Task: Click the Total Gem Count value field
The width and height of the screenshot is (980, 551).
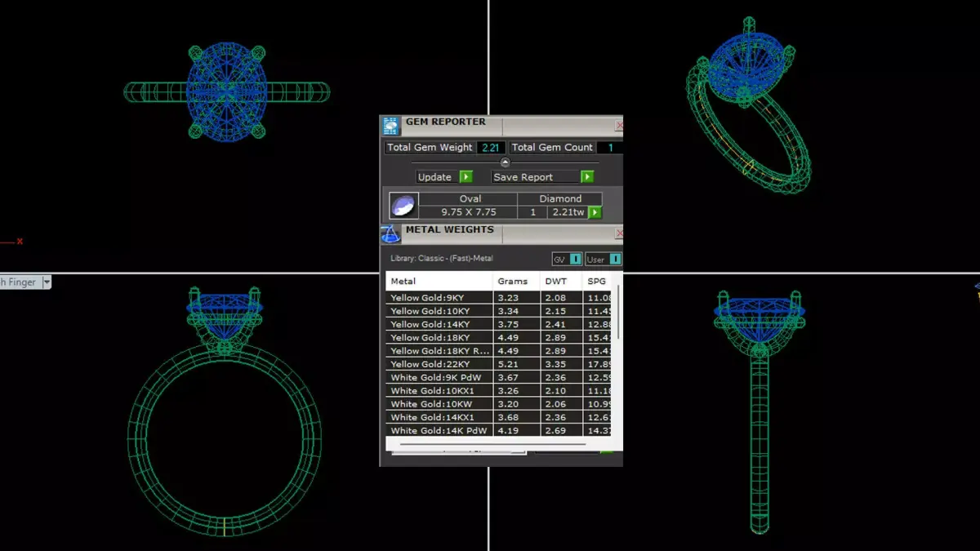Action: coord(609,148)
